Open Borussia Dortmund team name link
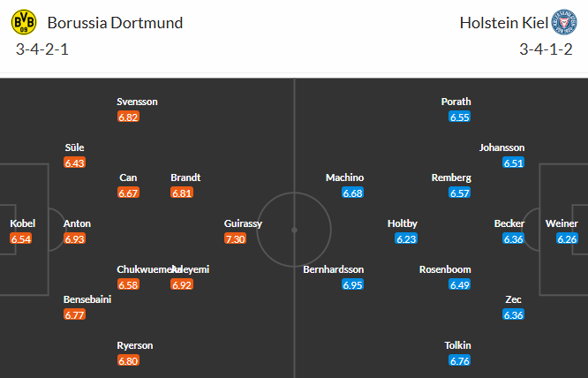Viewport: 588px width, 378px height. (115, 23)
